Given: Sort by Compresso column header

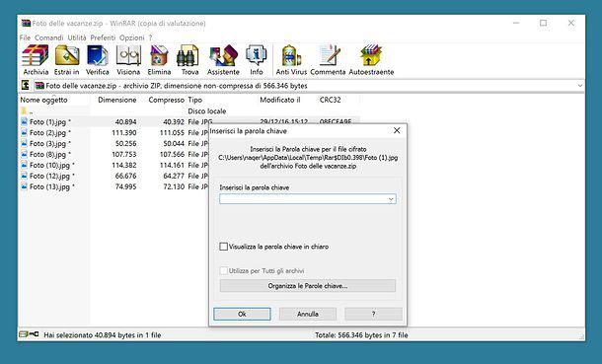Looking at the screenshot, I should pyautogui.click(x=166, y=100).
